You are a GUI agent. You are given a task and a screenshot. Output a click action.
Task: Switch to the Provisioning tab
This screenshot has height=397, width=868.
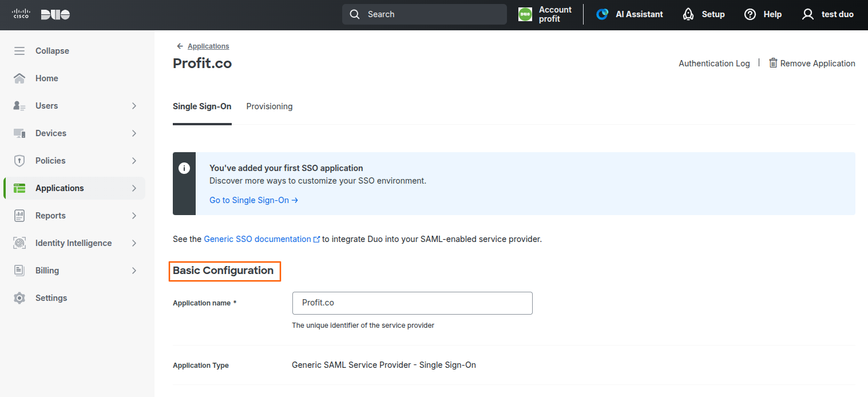click(269, 106)
